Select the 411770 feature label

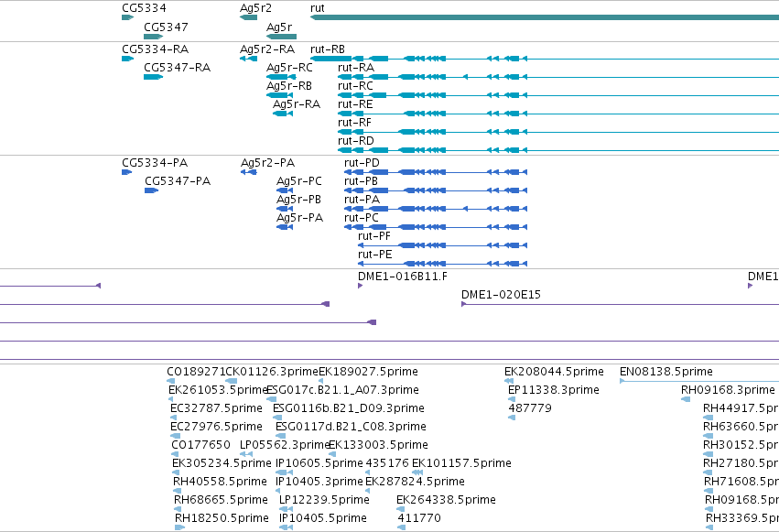tap(419, 518)
